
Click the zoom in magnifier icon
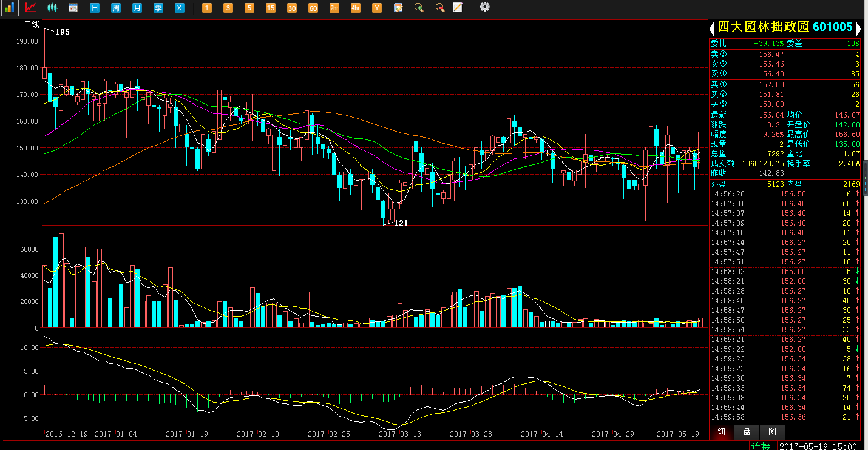tap(419, 7)
